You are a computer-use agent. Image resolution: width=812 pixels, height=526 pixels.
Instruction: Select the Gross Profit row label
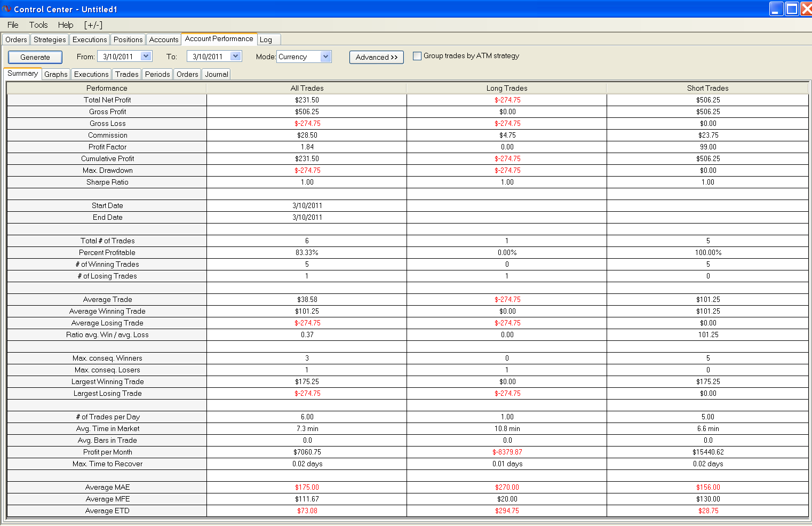click(x=108, y=111)
